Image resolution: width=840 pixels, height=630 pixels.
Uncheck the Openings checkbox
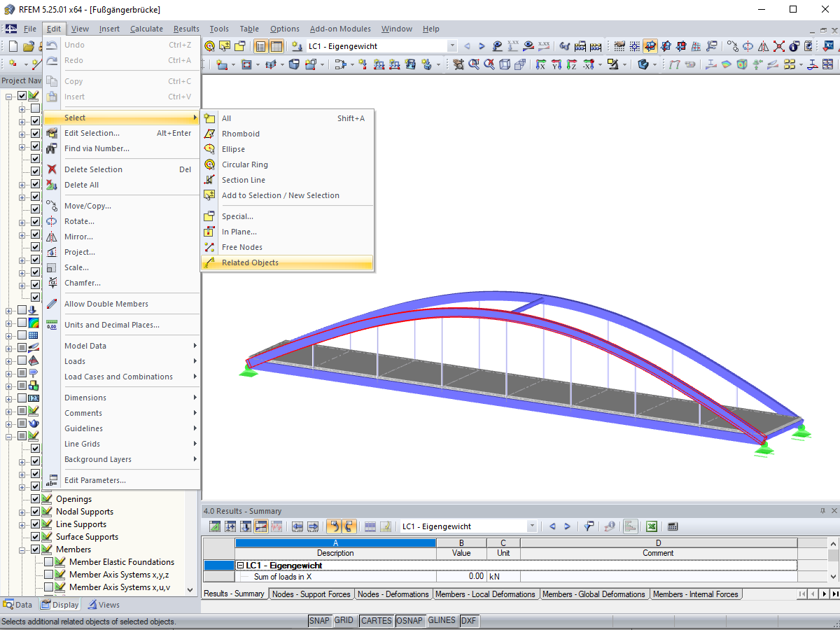pyautogui.click(x=35, y=499)
